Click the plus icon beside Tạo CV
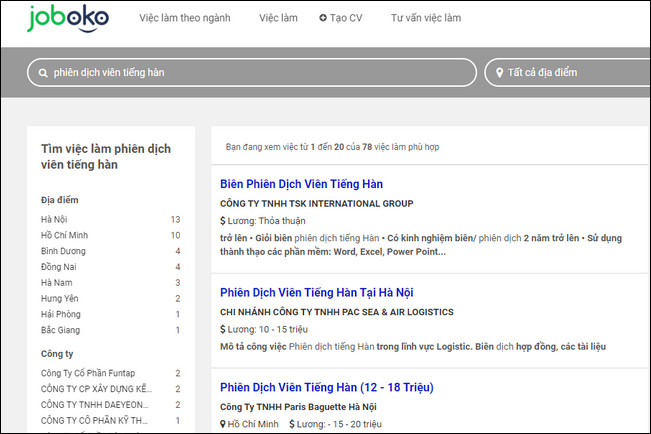This screenshot has width=651, height=434. (x=323, y=18)
